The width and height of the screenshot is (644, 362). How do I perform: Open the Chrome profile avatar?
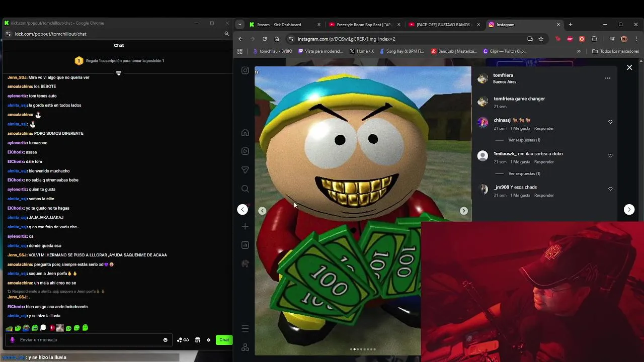click(x=624, y=39)
